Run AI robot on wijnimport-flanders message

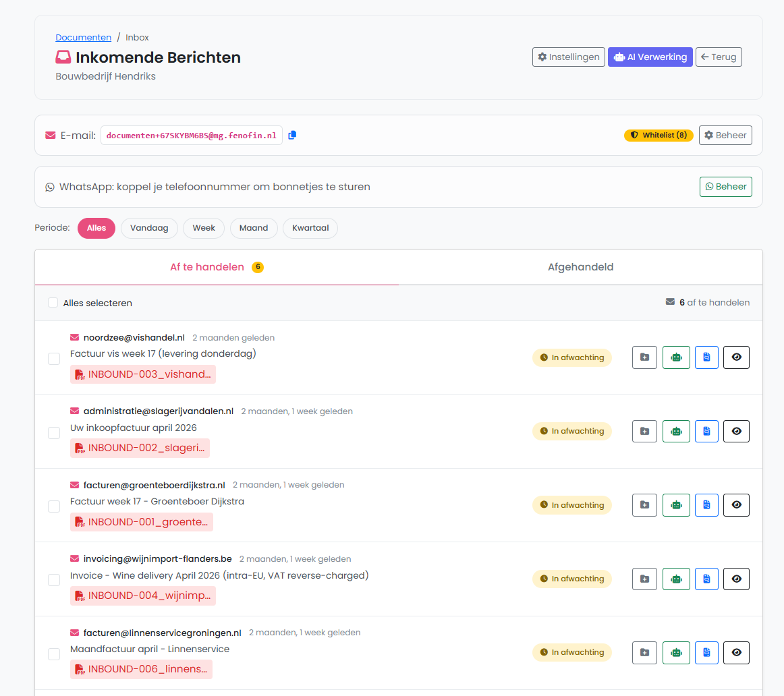point(676,579)
